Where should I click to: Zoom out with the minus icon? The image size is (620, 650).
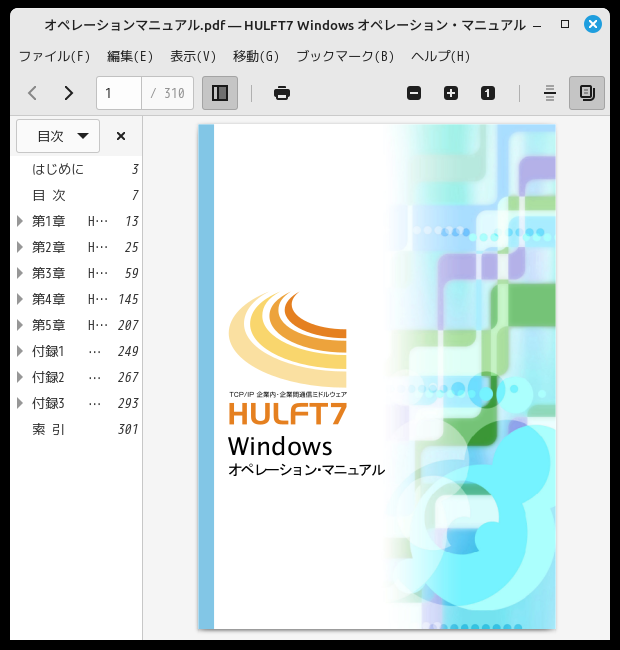pyautogui.click(x=414, y=93)
